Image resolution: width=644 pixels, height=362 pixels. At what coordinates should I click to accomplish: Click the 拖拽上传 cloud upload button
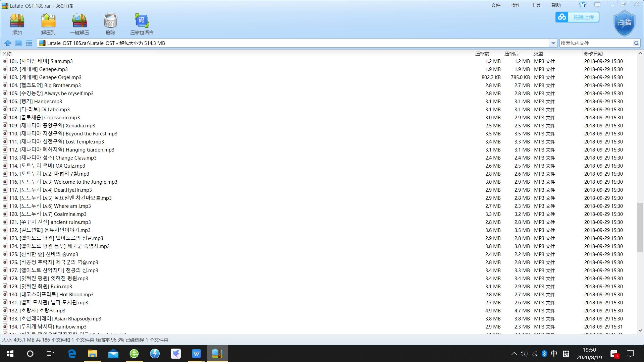577,17
